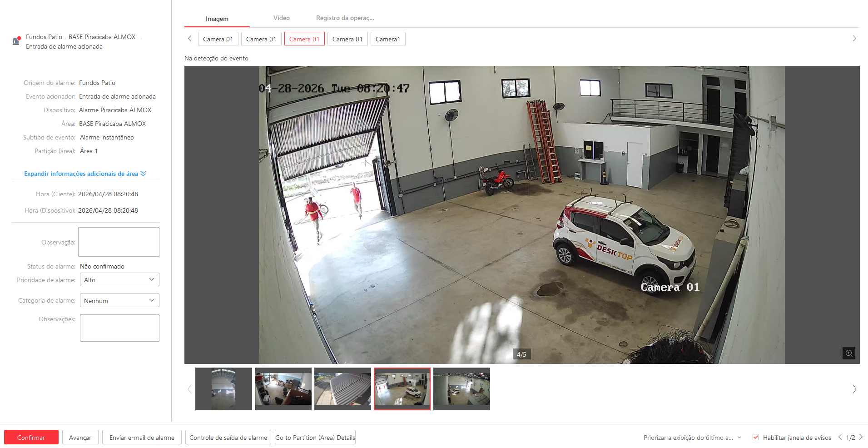Switch to the Vídeo tab
Image resolution: width=868 pixels, height=448 pixels.
pos(281,18)
